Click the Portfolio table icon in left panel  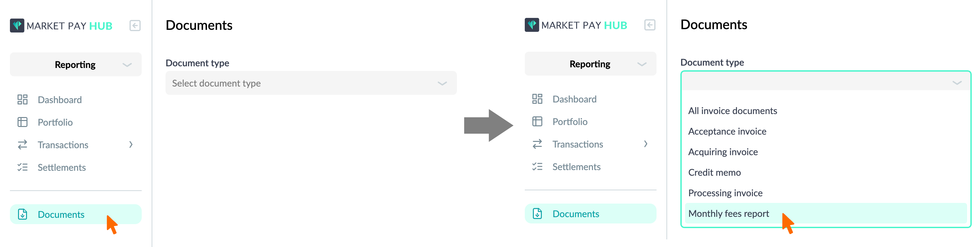(x=23, y=122)
